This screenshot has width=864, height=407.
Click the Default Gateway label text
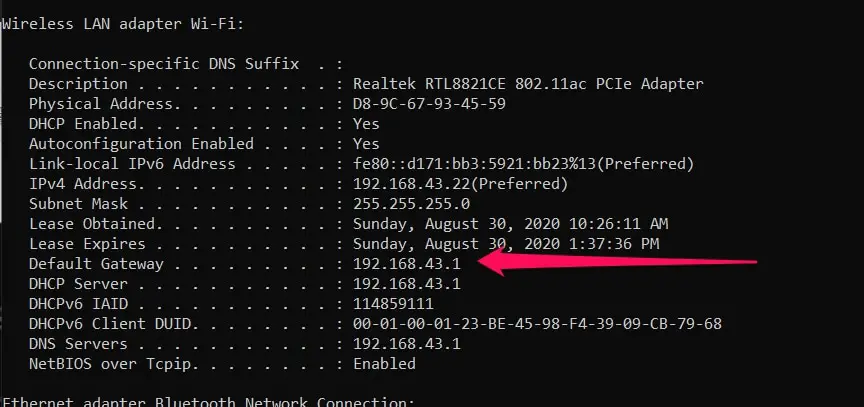pos(96,264)
